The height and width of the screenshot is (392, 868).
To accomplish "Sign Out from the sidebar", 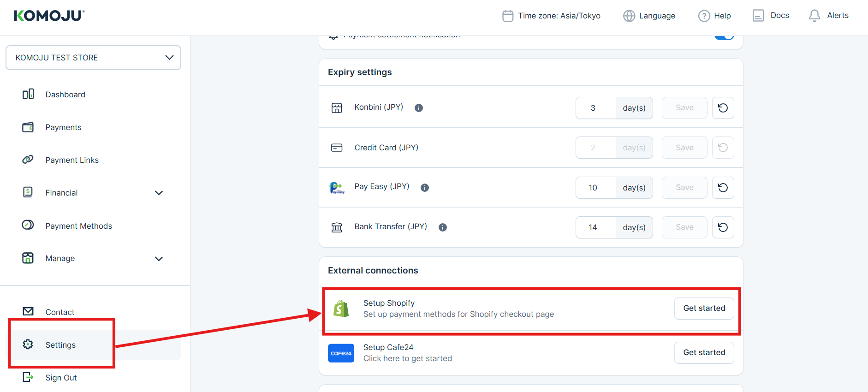I will 61,378.
